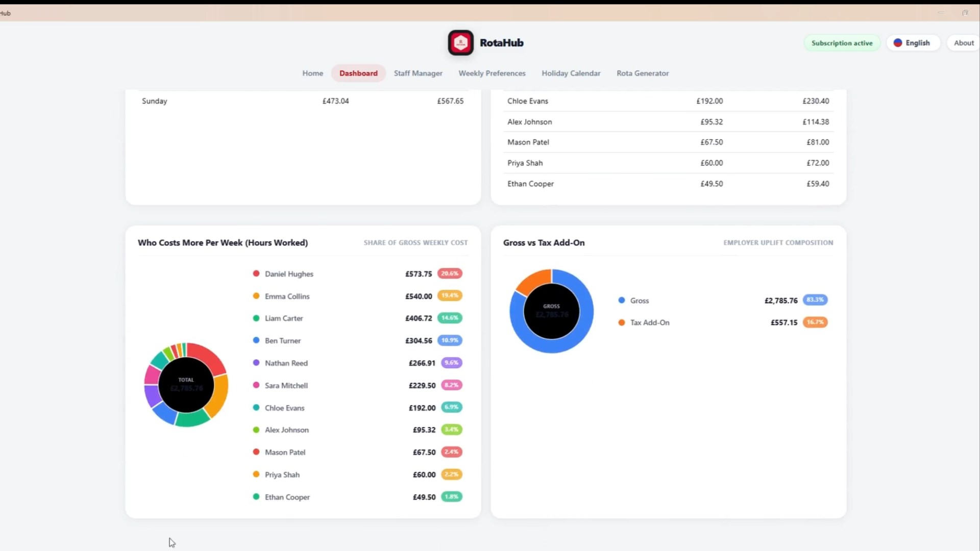Click the Chloe Evans table row
Viewport: 980px width, 551px height.
[668, 101]
